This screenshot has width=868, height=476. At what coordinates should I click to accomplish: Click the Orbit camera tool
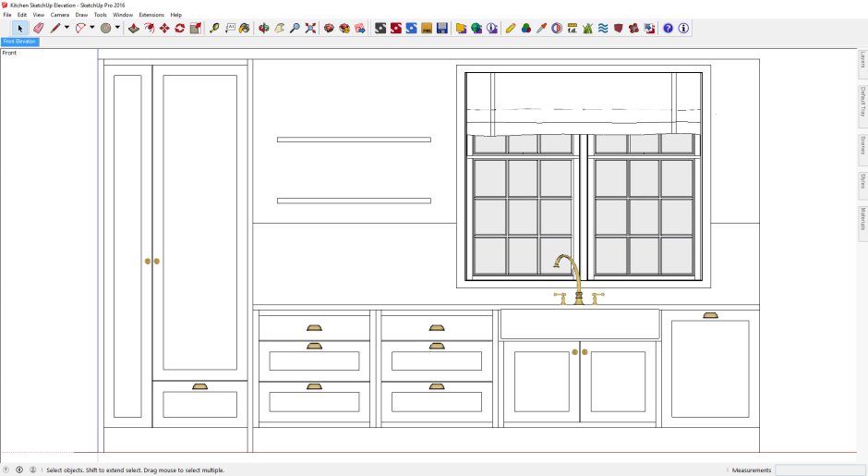264,29
